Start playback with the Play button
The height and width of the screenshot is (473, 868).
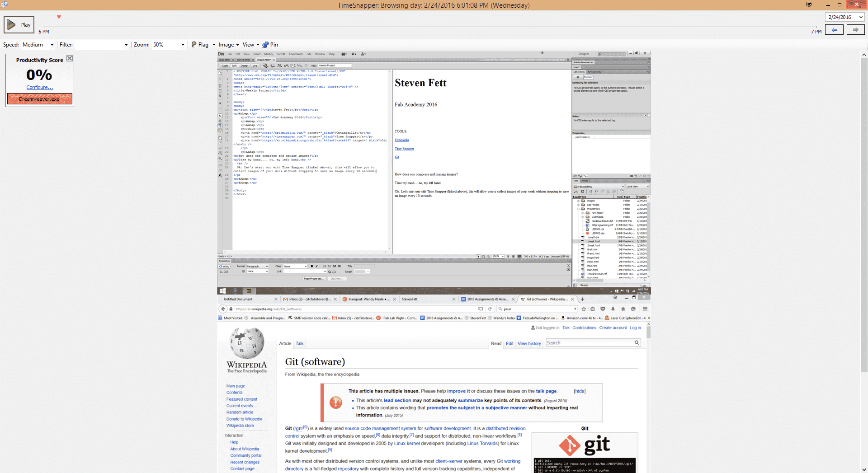pos(19,25)
